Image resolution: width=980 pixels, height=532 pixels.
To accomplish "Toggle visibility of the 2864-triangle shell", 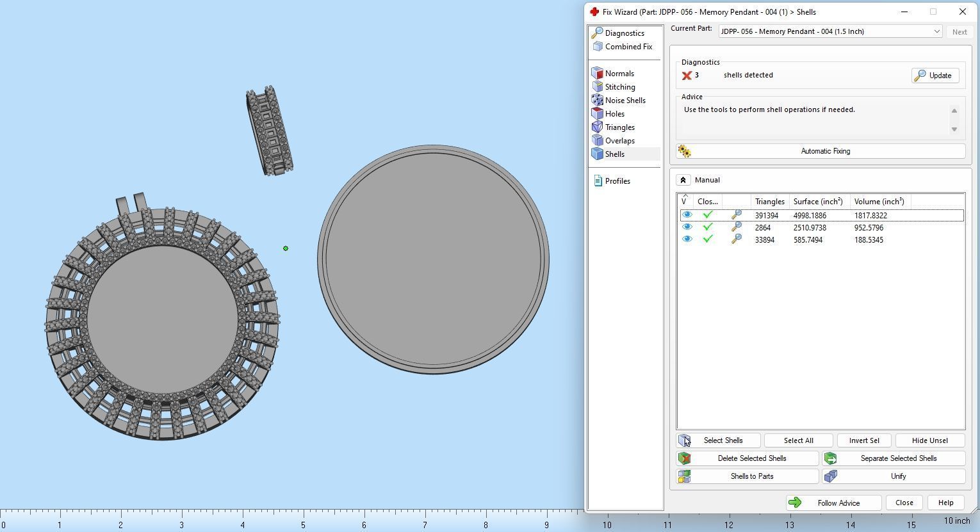I will [x=687, y=227].
